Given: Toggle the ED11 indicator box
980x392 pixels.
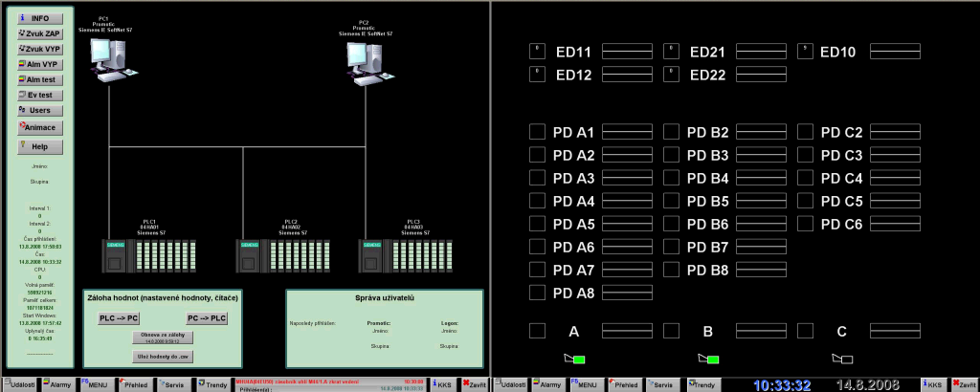Looking at the screenshot, I should 537,52.
